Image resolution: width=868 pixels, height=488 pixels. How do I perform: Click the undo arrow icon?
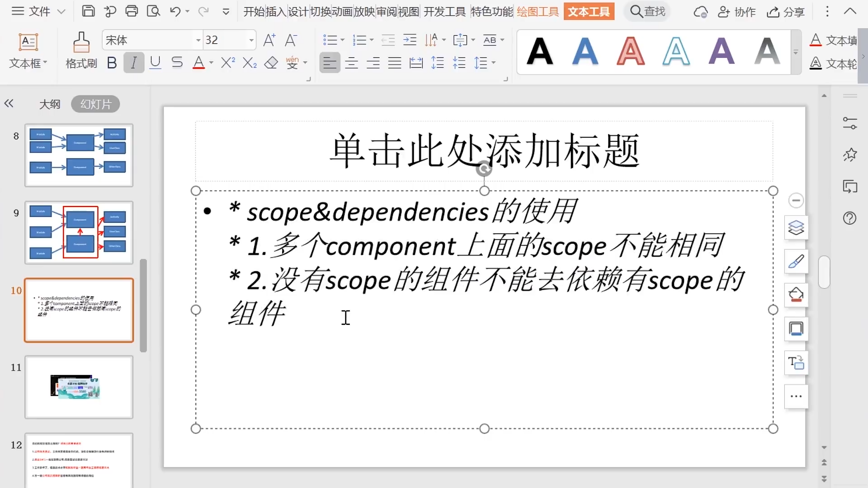[x=175, y=11]
